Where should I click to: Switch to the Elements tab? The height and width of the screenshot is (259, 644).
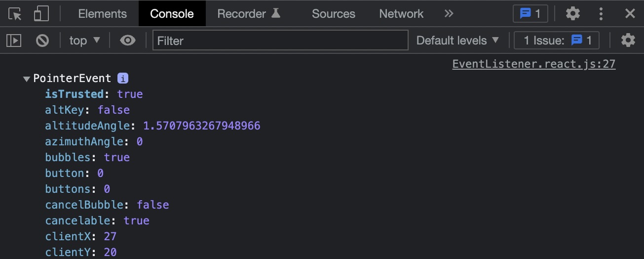tap(103, 13)
